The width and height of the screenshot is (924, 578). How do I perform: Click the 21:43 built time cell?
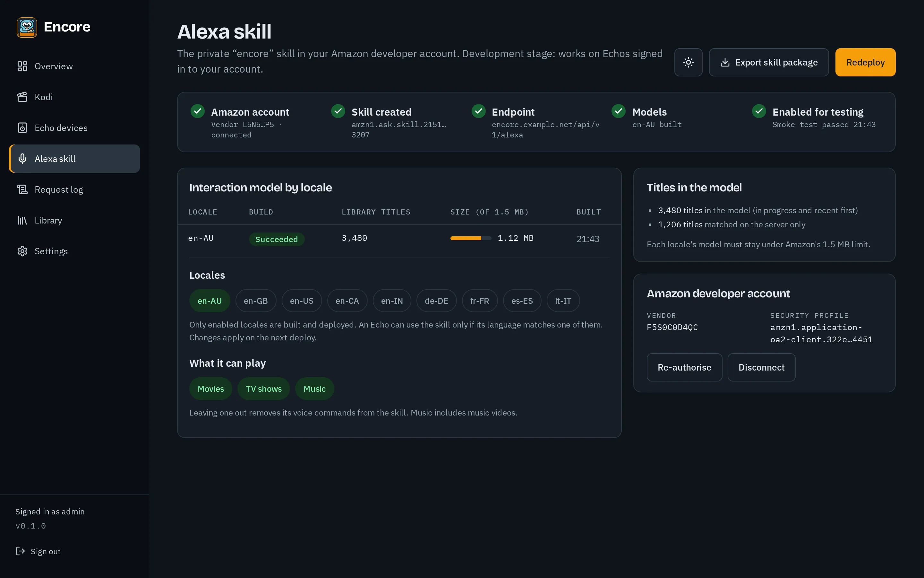click(x=588, y=239)
